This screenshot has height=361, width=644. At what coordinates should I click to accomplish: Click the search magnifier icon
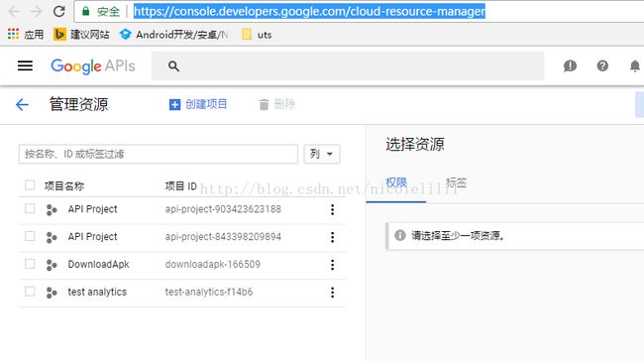pyautogui.click(x=173, y=66)
